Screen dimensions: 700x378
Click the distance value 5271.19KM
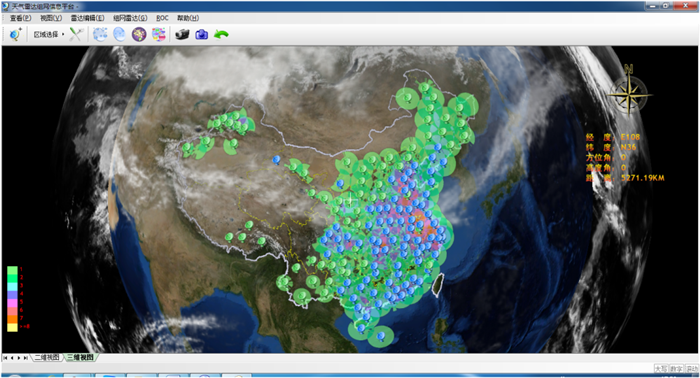pyautogui.click(x=642, y=178)
